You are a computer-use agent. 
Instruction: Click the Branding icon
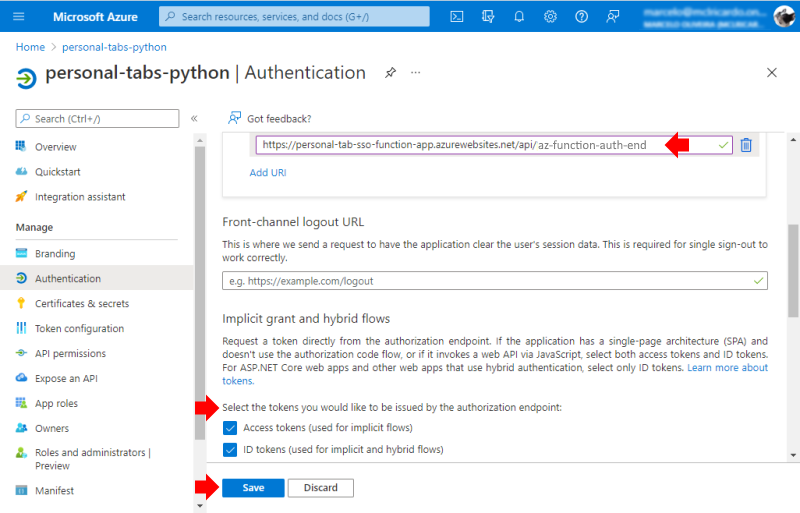21,253
